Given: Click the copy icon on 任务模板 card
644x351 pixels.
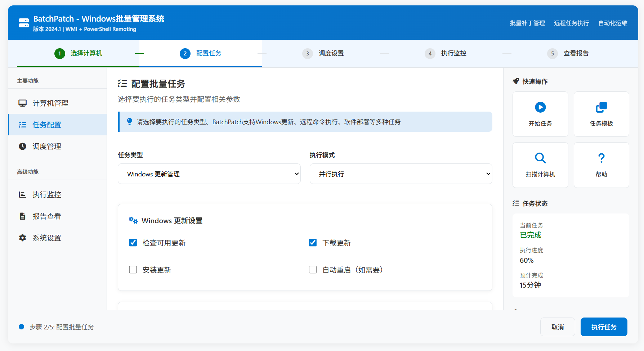Looking at the screenshot, I should pos(601,107).
